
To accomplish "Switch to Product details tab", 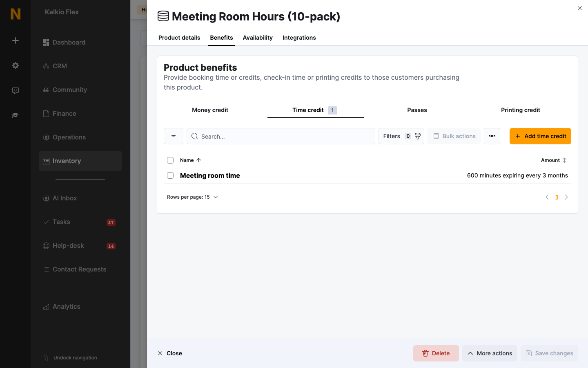I will click(179, 38).
